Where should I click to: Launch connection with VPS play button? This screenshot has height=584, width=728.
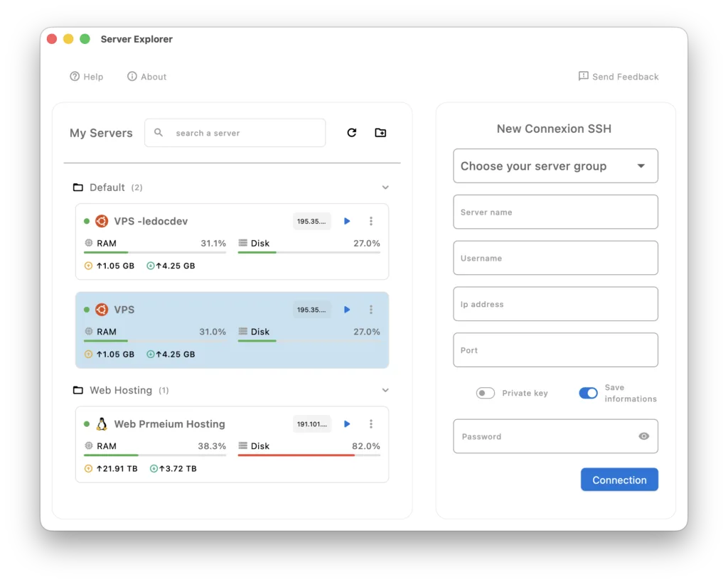click(347, 310)
